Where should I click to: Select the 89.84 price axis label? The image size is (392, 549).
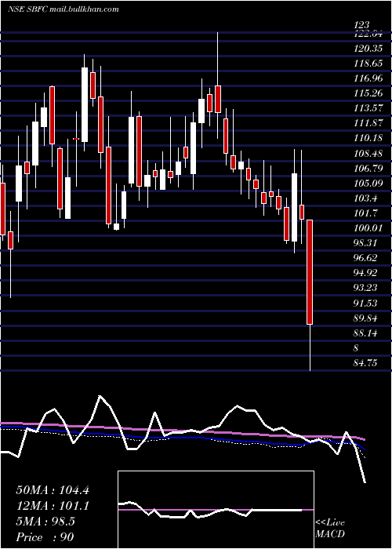[366, 318]
